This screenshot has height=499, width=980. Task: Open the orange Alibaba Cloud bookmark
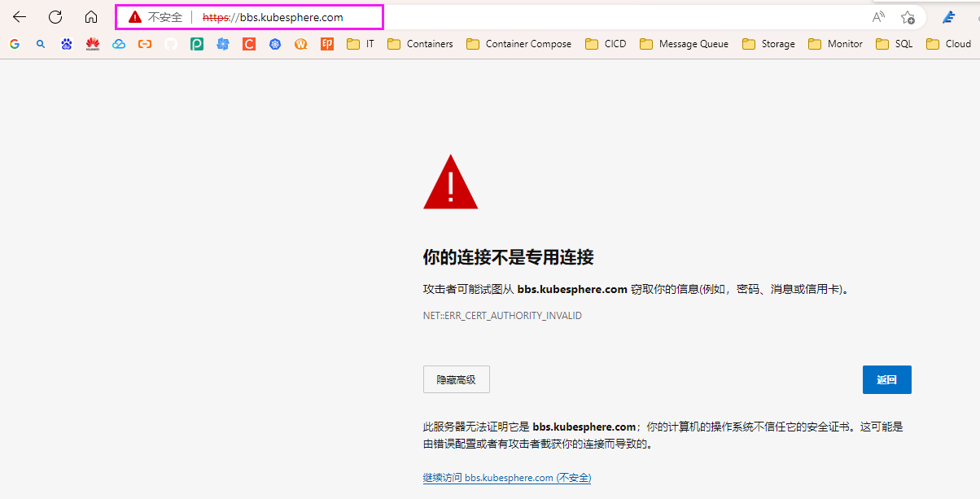tap(145, 44)
